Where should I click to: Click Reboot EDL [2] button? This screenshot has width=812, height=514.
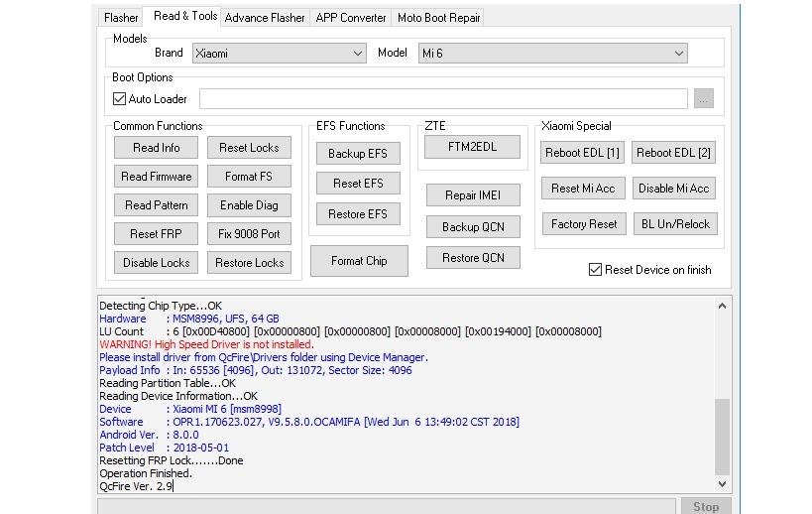click(673, 153)
